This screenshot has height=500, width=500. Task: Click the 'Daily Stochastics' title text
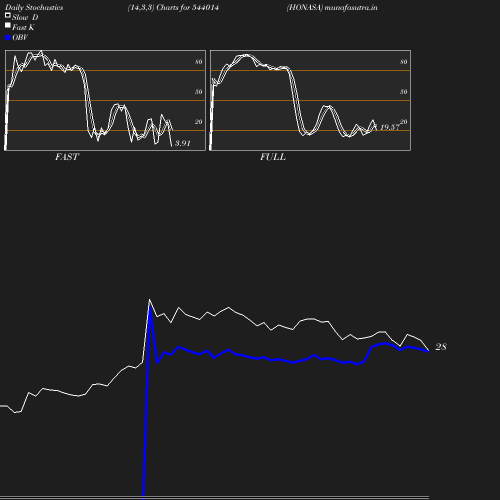tap(34, 8)
